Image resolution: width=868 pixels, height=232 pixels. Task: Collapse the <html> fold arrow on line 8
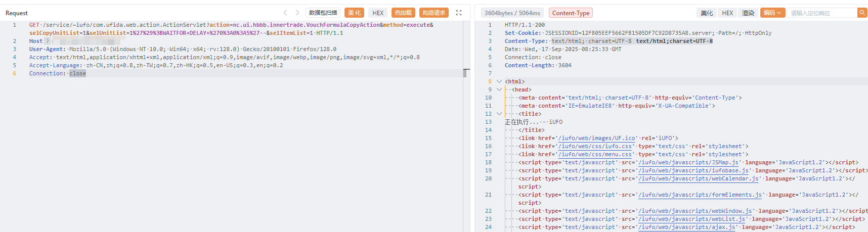499,81
